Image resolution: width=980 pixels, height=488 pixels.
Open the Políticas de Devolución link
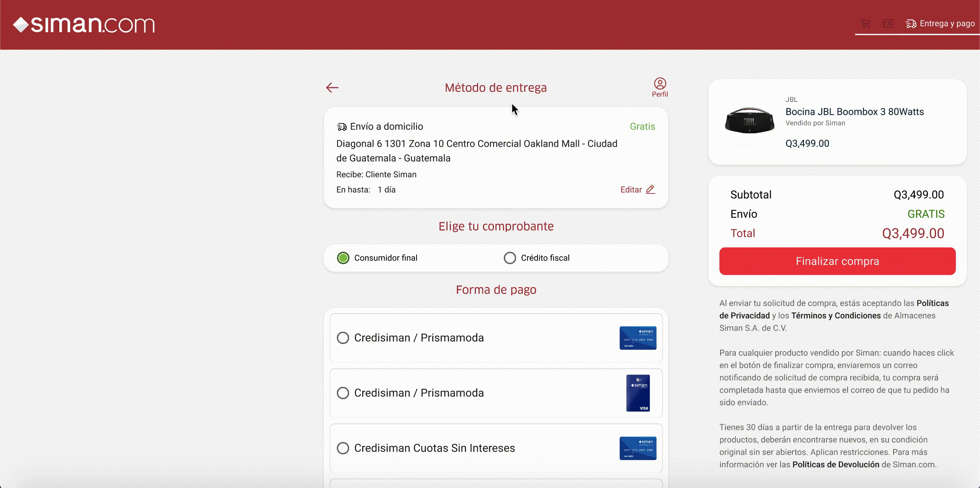coord(836,465)
